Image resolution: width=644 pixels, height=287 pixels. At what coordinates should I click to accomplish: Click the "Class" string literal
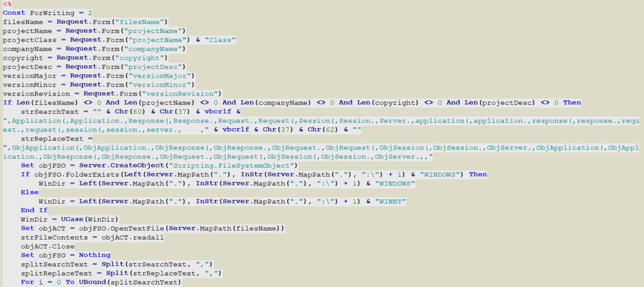[x=220, y=40]
